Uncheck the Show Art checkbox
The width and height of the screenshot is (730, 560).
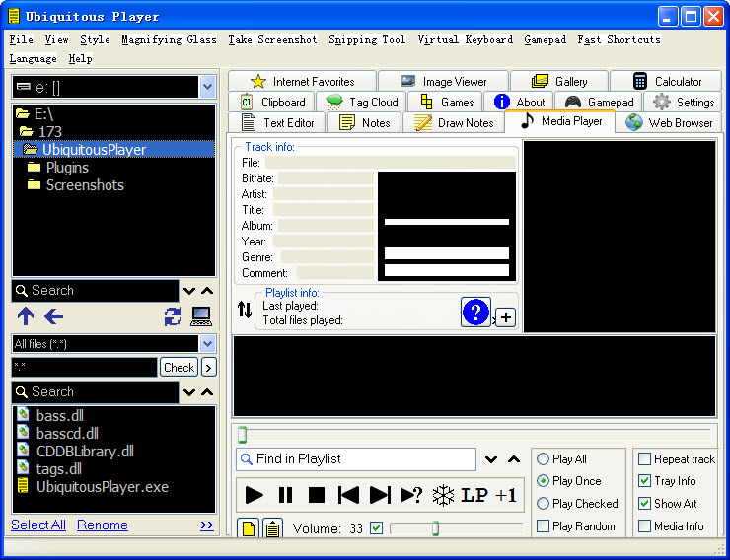click(644, 504)
